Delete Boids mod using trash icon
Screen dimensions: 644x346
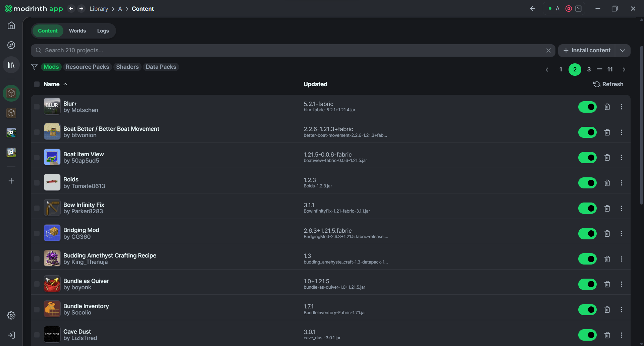607,183
